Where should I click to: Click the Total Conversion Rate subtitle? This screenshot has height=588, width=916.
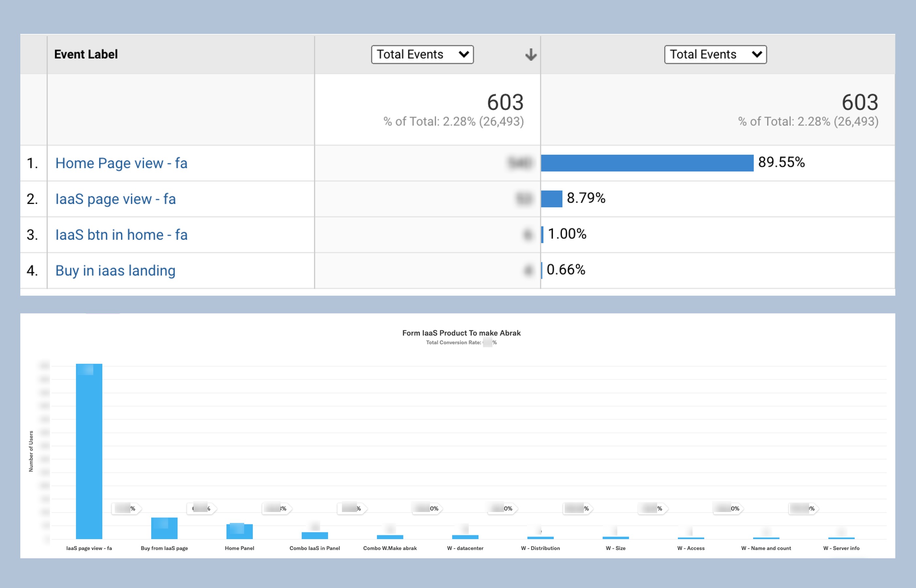point(461,343)
